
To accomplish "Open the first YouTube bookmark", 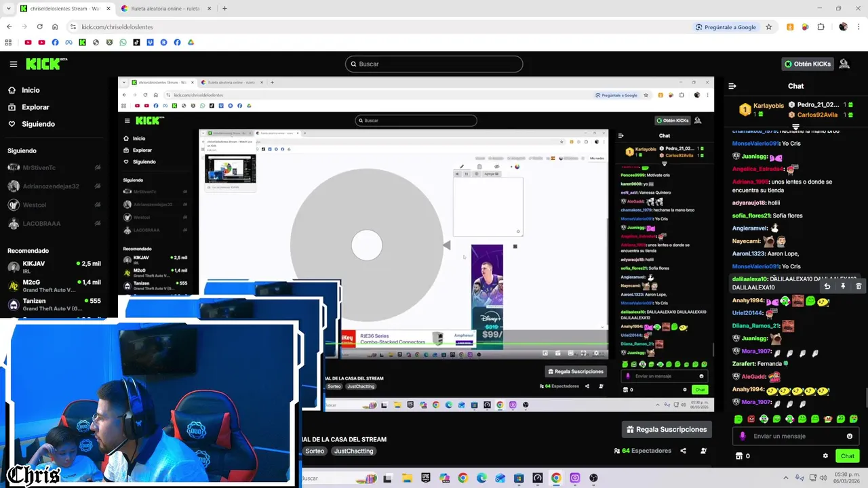I will click(28, 42).
